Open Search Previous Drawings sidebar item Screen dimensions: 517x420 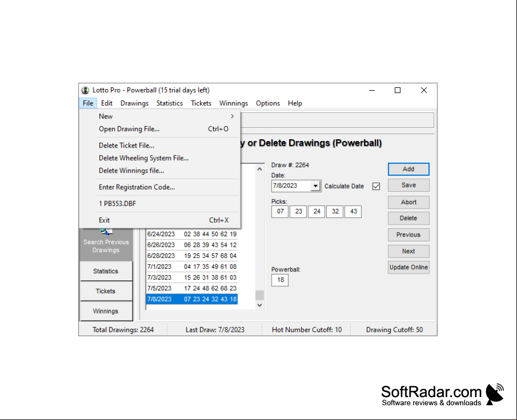click(x=106, y=245)
